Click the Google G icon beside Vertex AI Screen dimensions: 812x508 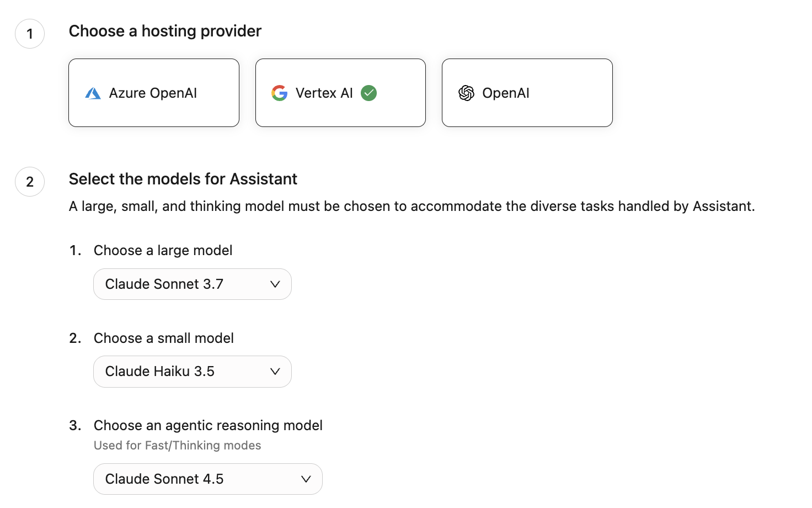coord(280,93)
